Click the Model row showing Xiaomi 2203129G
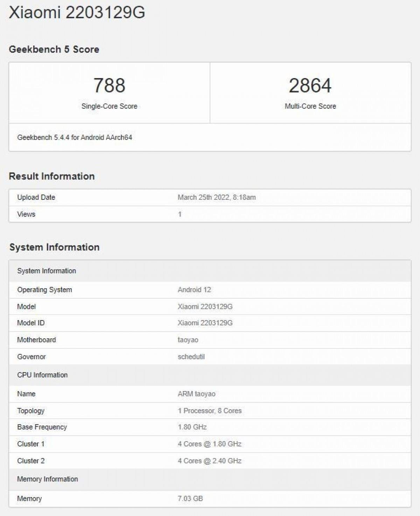 point(205,306)
